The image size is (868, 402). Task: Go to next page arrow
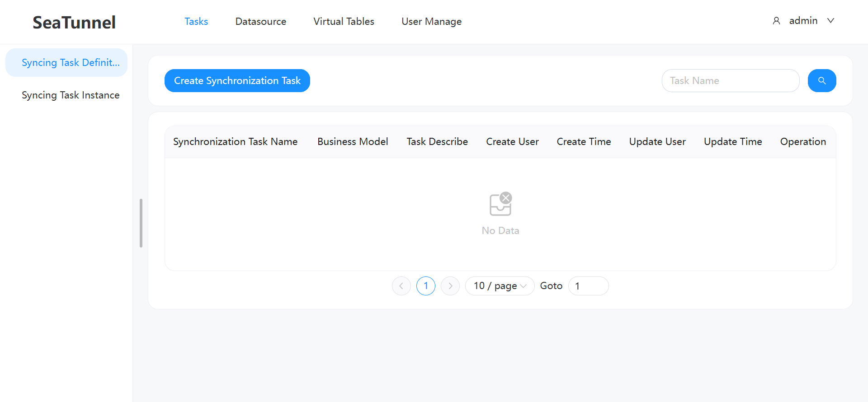(450, 286)
